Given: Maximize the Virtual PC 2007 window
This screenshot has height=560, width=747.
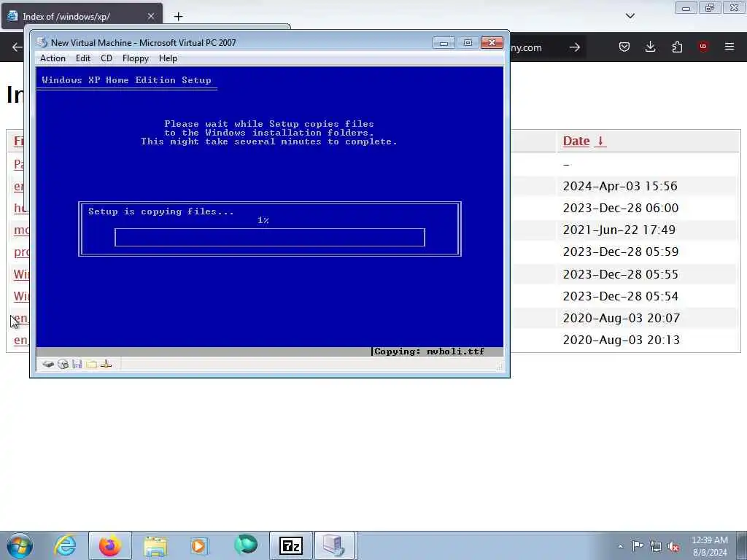Looking at the screenshot, I should click(468, 43).
